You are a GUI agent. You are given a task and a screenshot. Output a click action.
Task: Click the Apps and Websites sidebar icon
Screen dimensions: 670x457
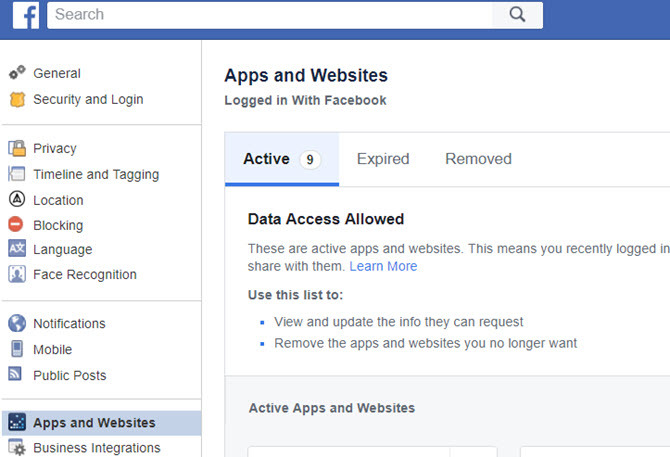pos(17,422)
